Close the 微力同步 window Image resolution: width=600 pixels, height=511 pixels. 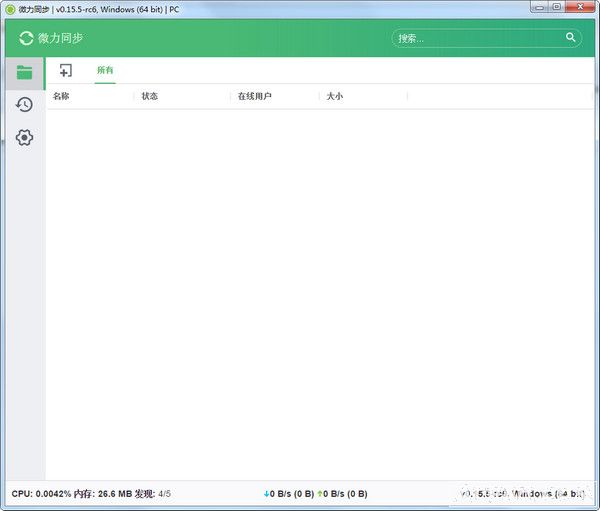point(580,7)
